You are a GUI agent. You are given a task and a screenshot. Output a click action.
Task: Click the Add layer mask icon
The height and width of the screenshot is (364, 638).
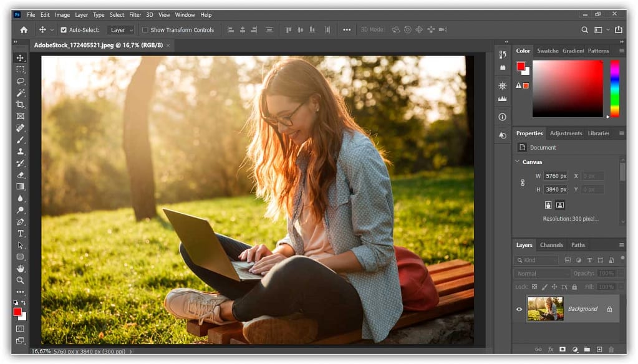pyautogui.click(x=563, y=350)
